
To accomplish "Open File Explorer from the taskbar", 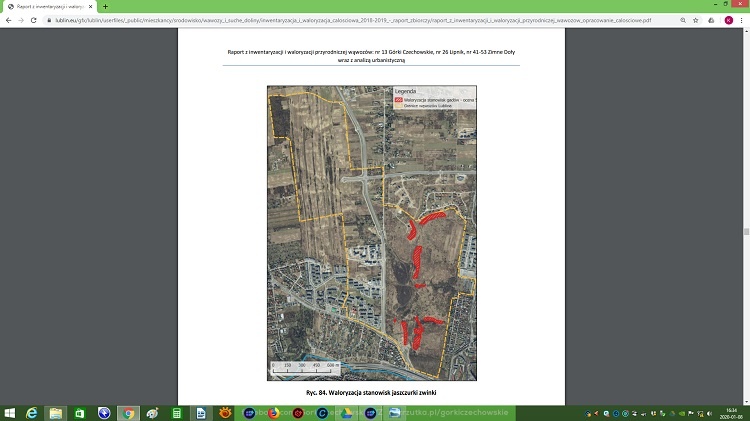I will pyautogui.click(x=56, y=413).
